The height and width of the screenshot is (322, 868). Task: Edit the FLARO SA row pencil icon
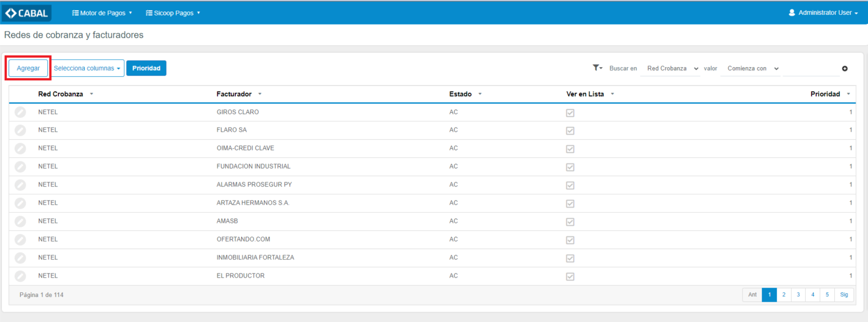pos(20,131)
